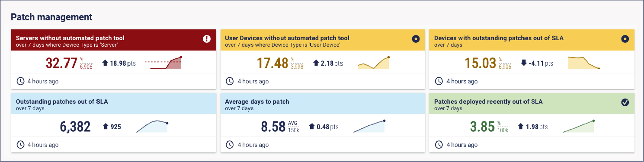Screen dimensions: 644x162
Task: Click the up arrow next to 925
Action: click(105, 127)
